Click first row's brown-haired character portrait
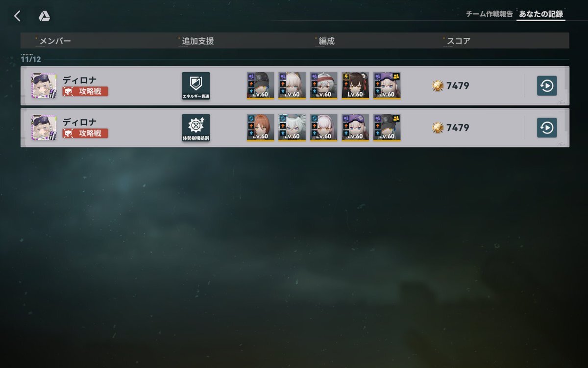Viewport: 588px width, 368px height. tap(355, 86)
